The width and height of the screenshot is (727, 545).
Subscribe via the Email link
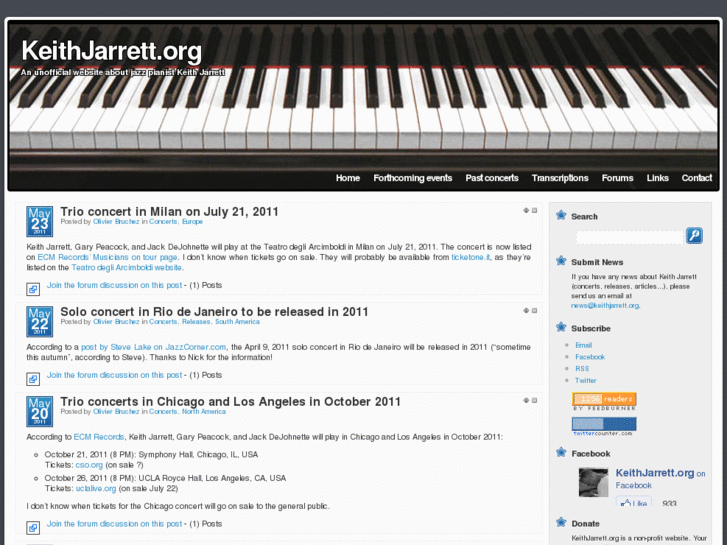pos(583,346)
